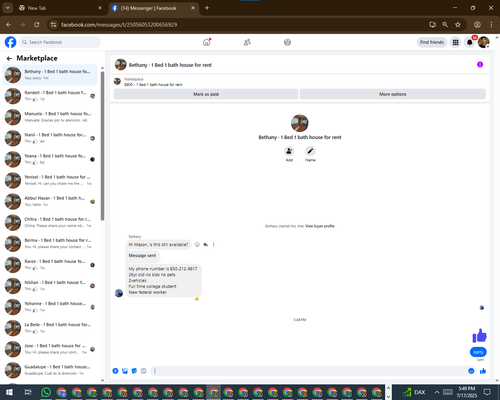Open the notifications bell icon
Image resolution: width=500 pixels, height=400 pixels.
pyautogui.click(x=470, y=42)
